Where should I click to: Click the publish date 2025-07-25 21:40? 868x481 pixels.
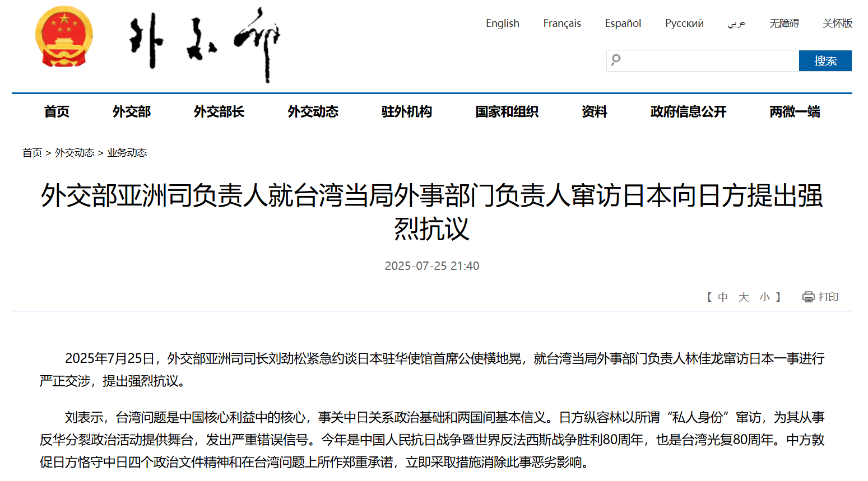click(432, 266)
